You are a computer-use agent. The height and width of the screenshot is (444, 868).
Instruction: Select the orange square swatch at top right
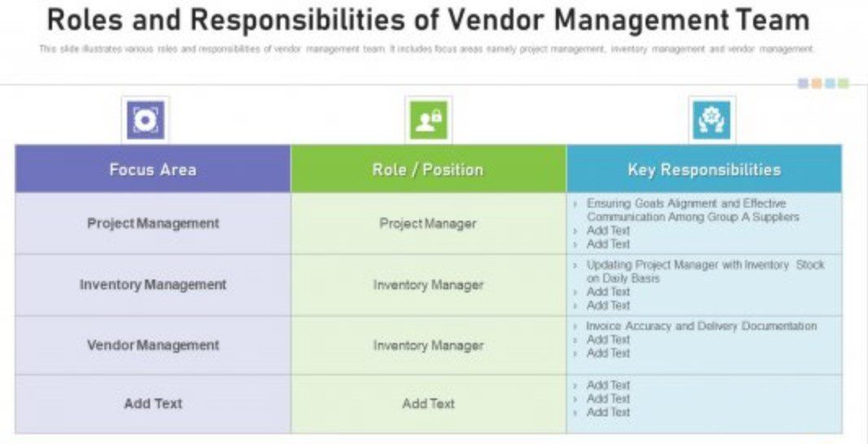[x=816, y=83]
